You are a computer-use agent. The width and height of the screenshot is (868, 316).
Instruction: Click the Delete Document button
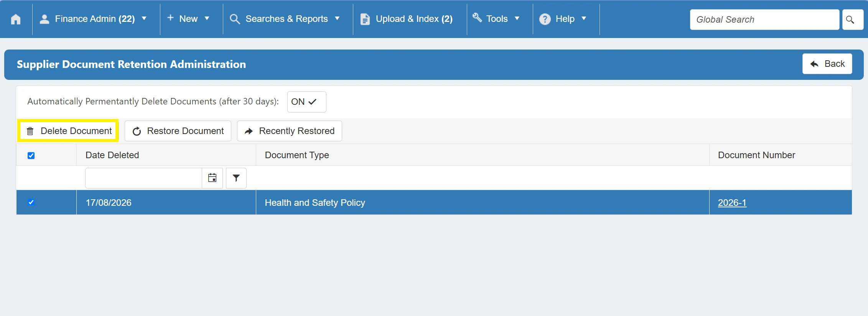click(68, 131)
